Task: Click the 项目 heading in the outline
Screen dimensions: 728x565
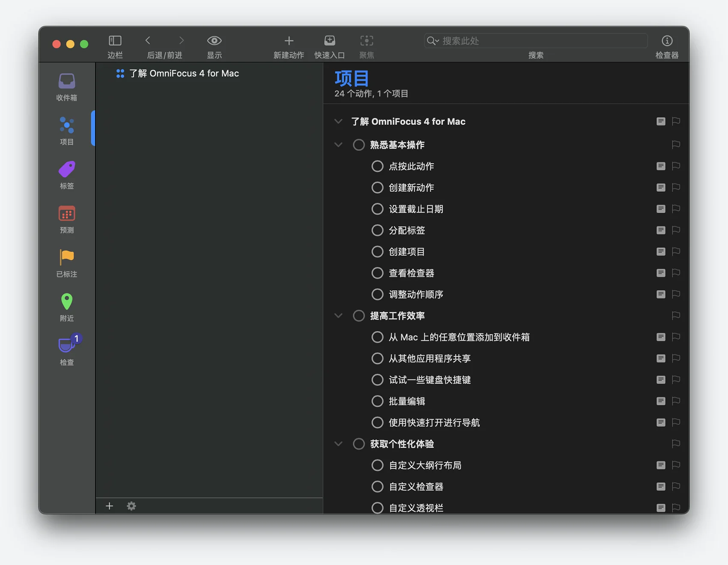Action: (352, 78)
